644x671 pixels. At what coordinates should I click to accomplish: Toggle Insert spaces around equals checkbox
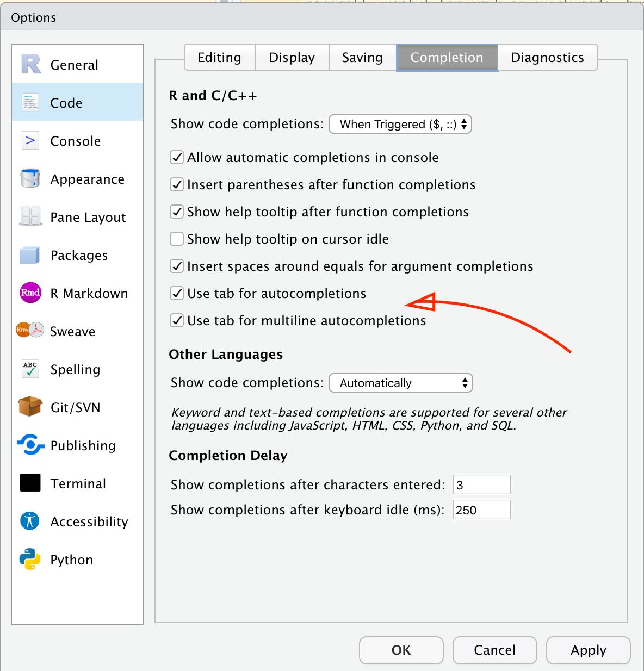point(177,266)
